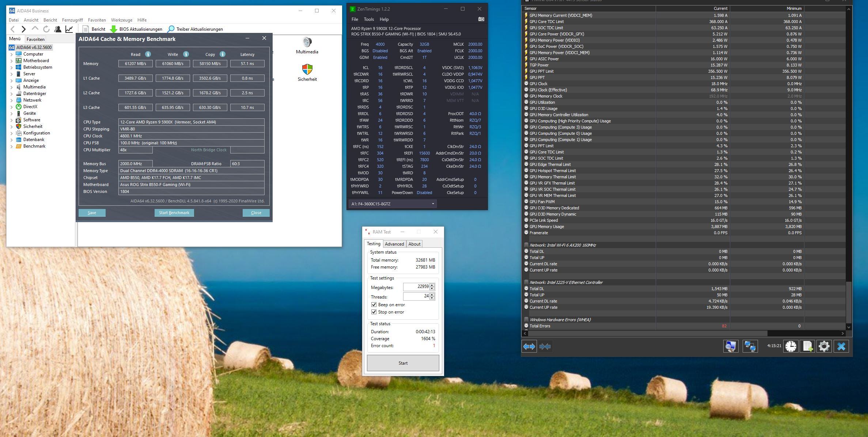Open the Multimedia speaker icon
The image size is (868, 437).
[x=307, y=42]
